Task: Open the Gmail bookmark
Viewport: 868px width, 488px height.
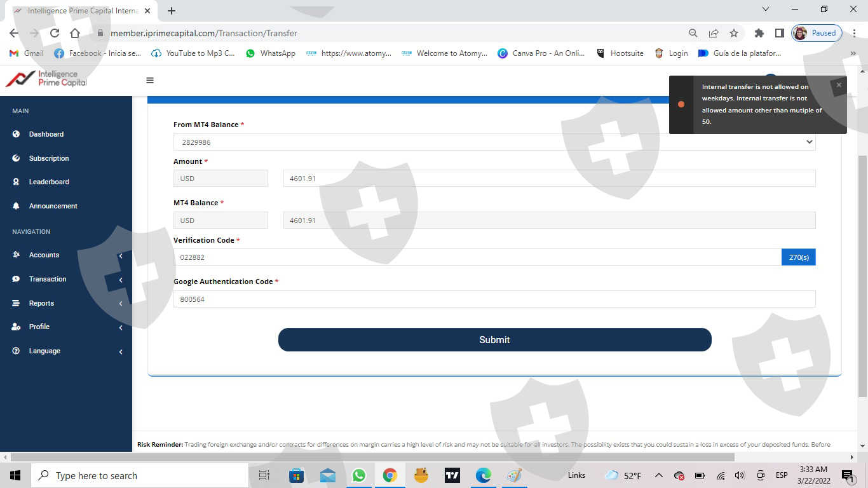Action: pos(27,53)
